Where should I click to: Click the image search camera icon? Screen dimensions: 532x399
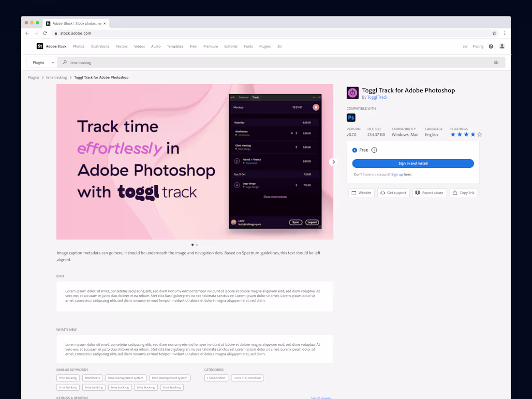pyautogui.click(x=495, y=62)
